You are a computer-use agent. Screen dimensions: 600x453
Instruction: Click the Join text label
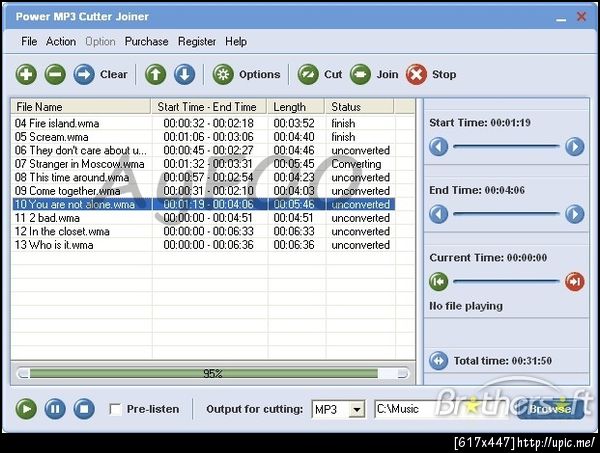[387, 74]
